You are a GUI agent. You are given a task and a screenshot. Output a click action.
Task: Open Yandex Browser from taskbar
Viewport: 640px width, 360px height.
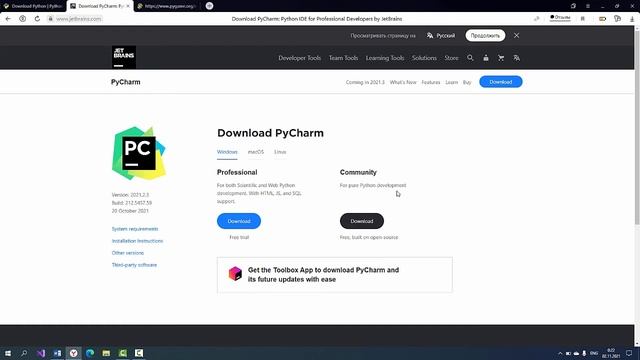pyautogui.click(x=73, y=353)
